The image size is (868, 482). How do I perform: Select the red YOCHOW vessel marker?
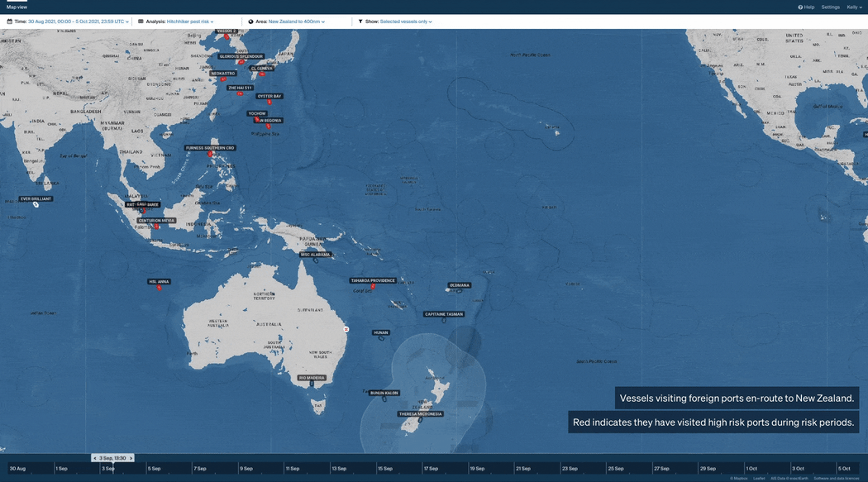click(256, 120)
